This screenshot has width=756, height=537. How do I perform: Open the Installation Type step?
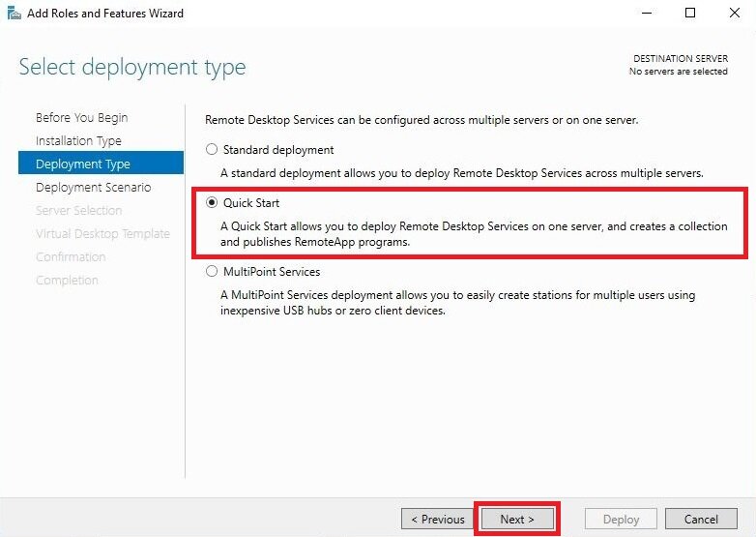coord(78,141)
